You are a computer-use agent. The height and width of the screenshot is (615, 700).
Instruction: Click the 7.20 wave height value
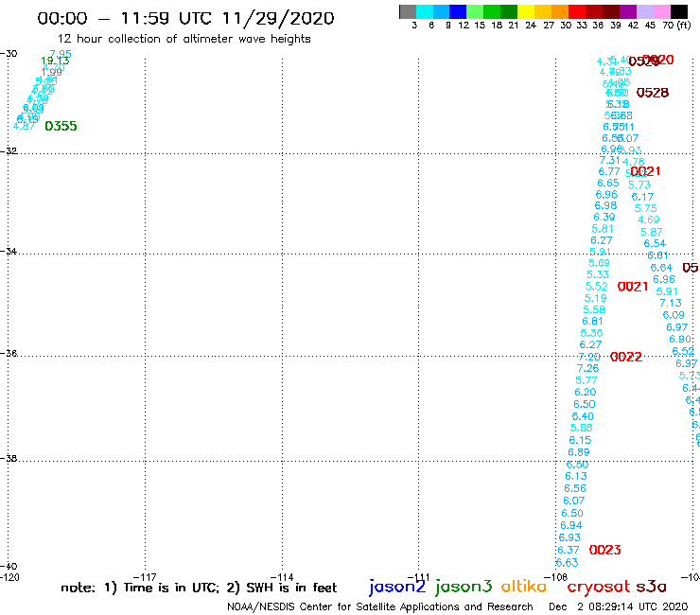(x=588, y=357)
